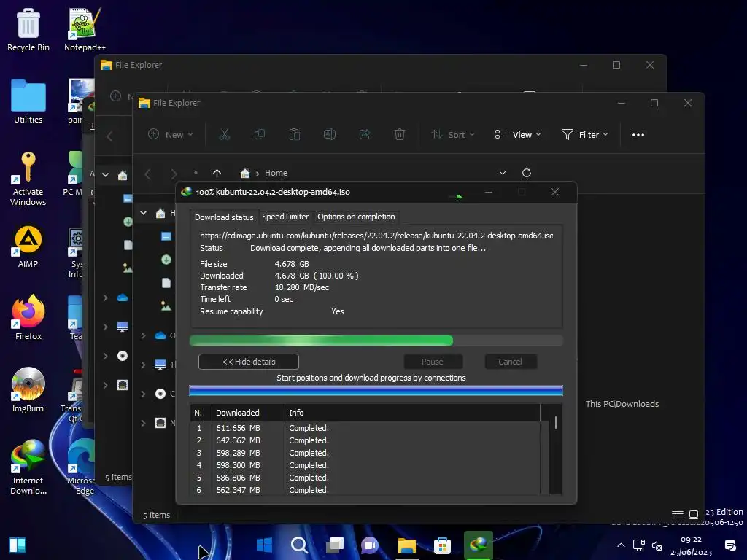Viewport: 747px width, 560px height.
Task: Click the Cancel button in download dialog
Action: [510, 362]
